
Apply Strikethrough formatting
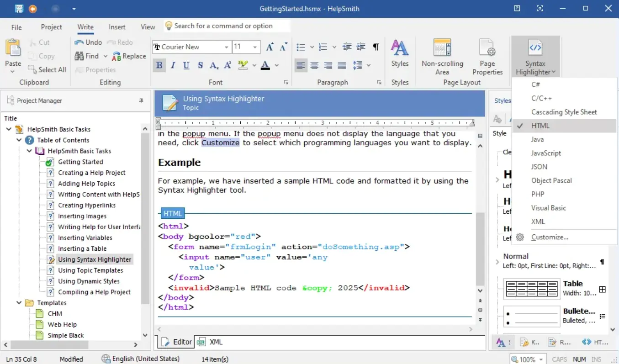click(x=200, y=65)
